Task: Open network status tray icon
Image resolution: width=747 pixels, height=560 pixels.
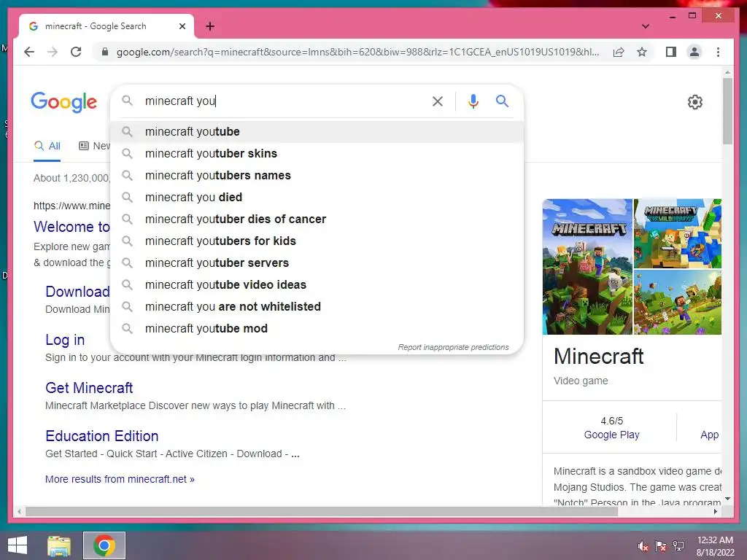Action: pos(678,546)
